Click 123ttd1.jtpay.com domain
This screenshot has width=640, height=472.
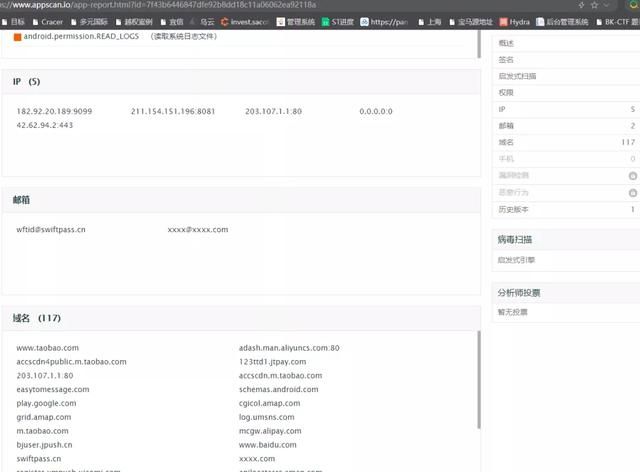272,362
